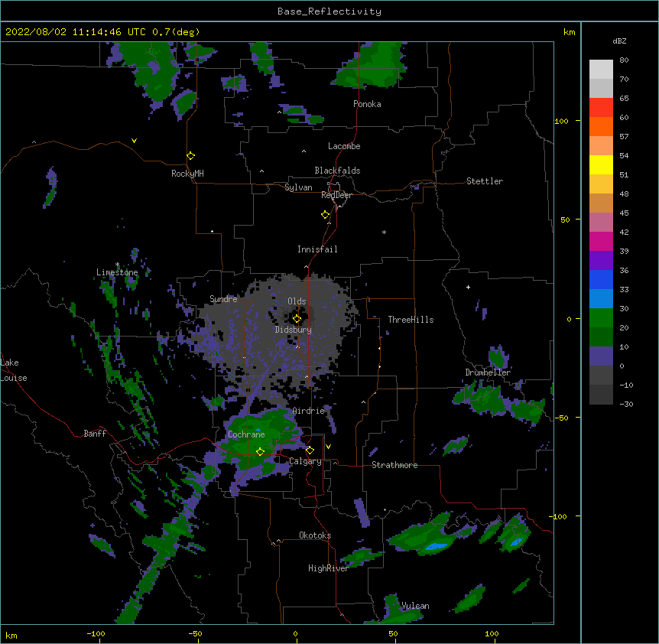Viewport: 659px width, 644px height.
Task: Click the Lacombe city label
Action: click(x=344, y=146)
